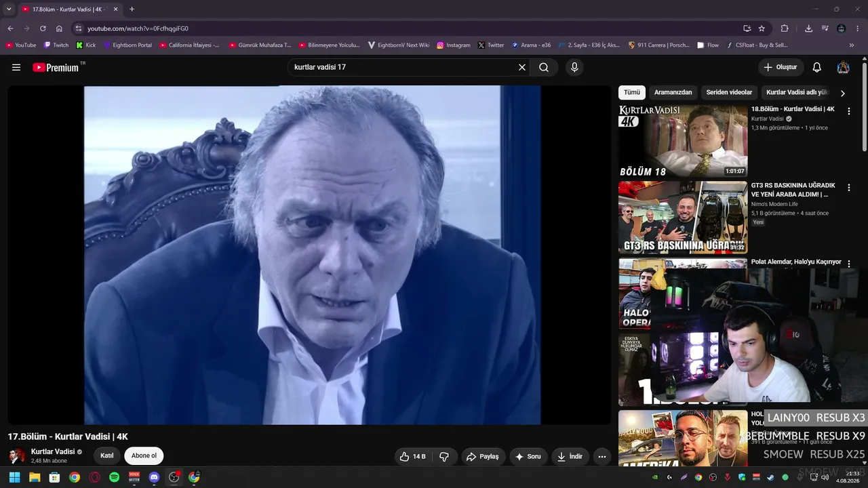Click the Soru ask button
The height and width of the screenshot is (488, 868).
[x=528, y=457]
